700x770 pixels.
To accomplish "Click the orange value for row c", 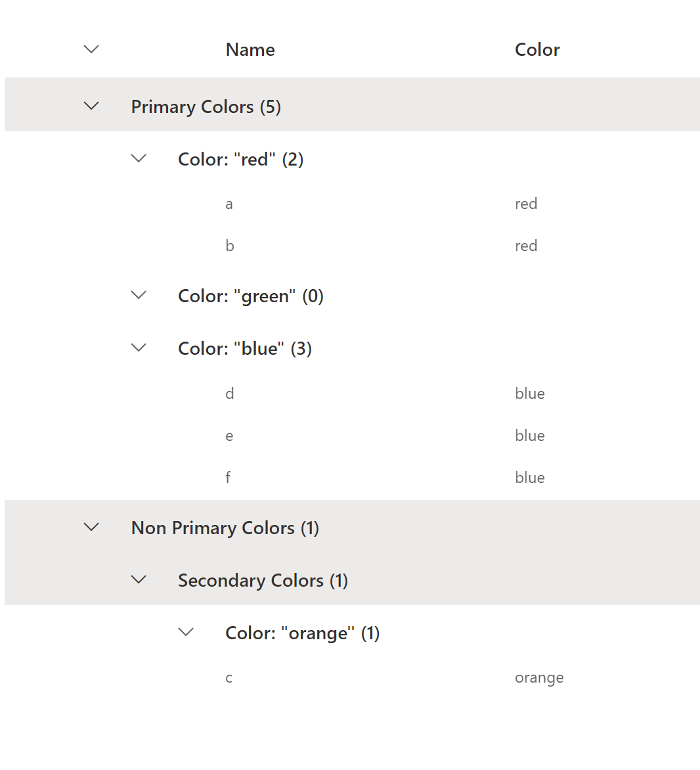I will (x=539, y=677).
